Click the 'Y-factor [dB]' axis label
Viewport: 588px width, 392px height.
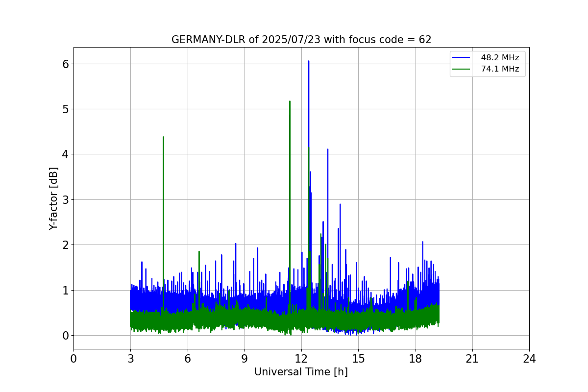tap(54, 198)
